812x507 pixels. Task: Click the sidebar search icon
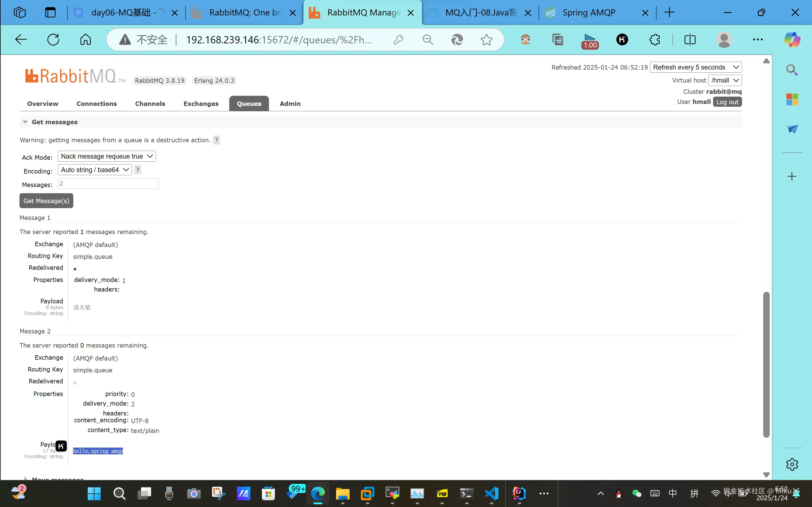click(792, 70)
